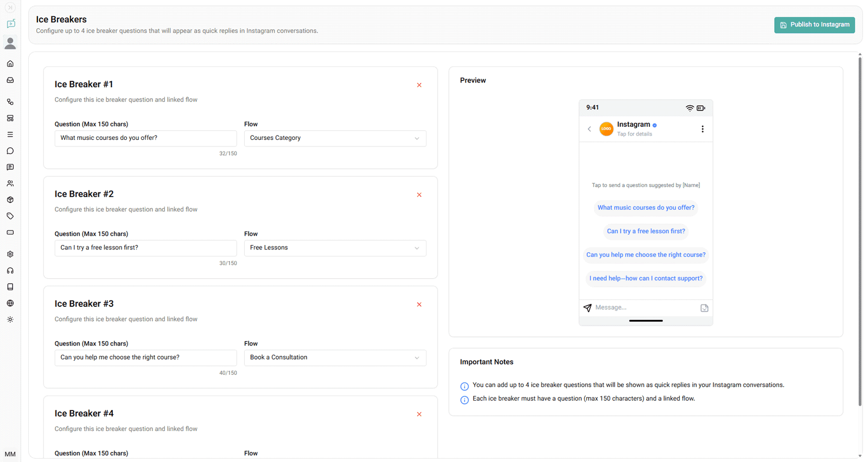Click the sticker icon beside Message field
The height and width of the screenshot is (462, 868).
click(x=704, y=308)
